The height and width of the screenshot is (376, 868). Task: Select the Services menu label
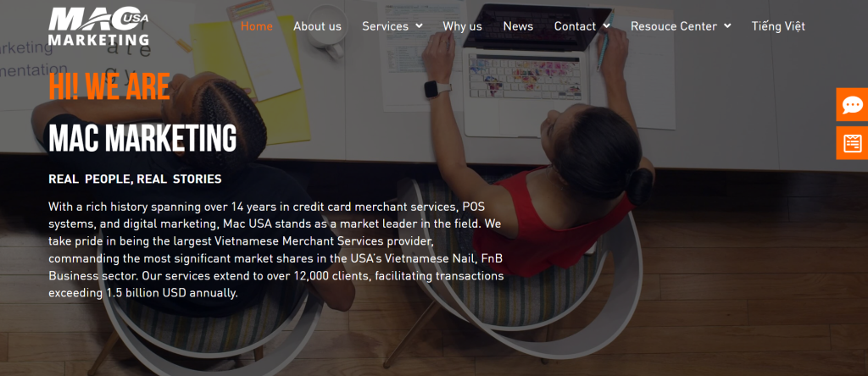[386, 26]
